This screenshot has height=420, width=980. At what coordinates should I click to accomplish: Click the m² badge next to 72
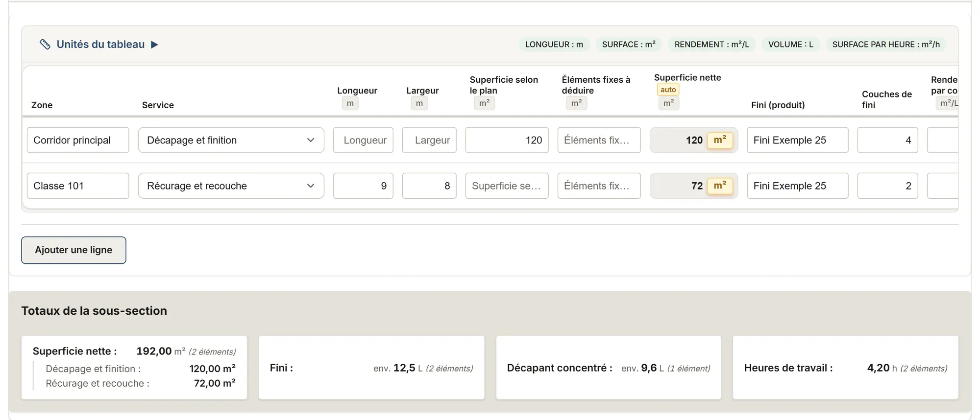click(720, 186)
